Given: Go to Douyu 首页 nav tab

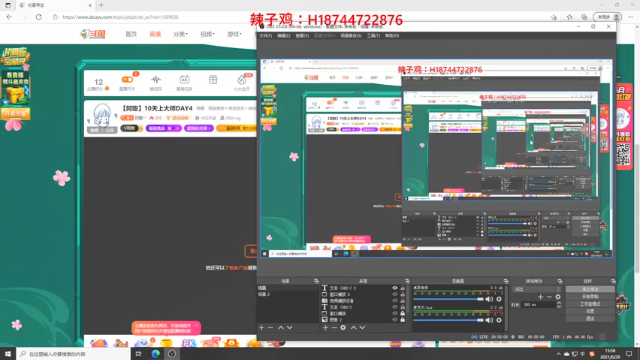Looking at the screenshot, I should coord(131,34).
